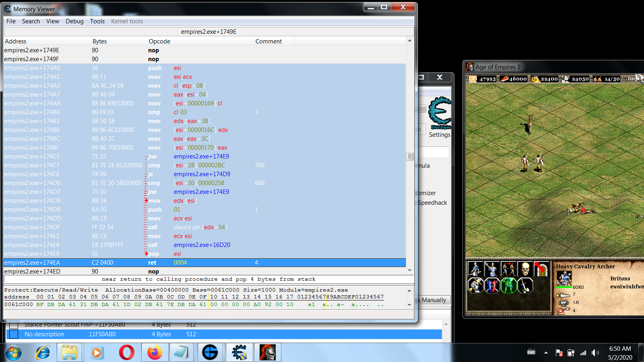Screen dimensions: 644x362
Task: Select the no-attack stance sword icon
Action: tap(525, 286)
